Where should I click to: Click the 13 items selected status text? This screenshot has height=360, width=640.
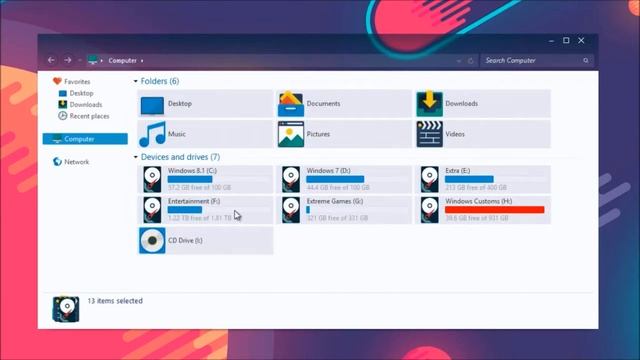coord(115,301)
